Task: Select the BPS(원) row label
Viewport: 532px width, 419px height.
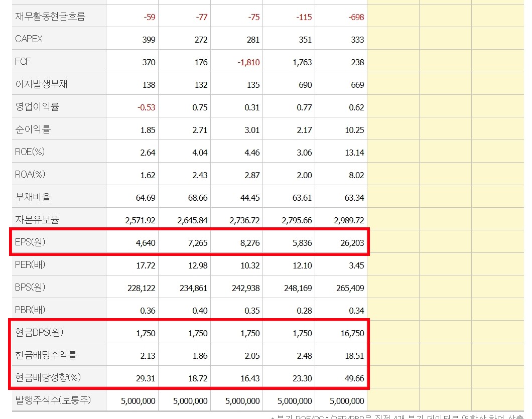Action: click(x=30, y=287)
